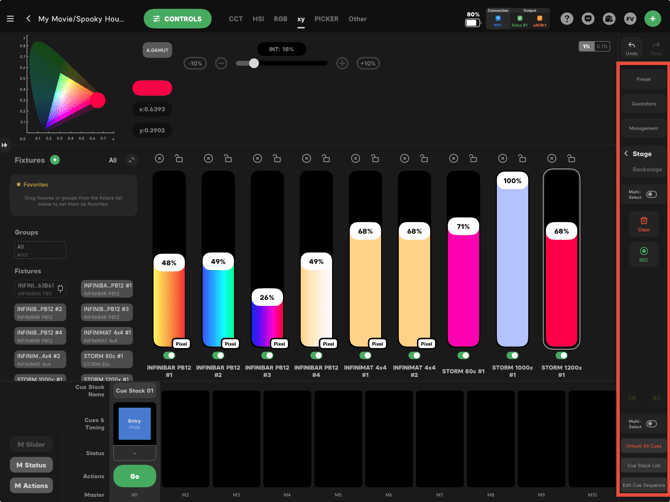Viewport: 670px width, 502px height.
Task: Click the X circle above STORM 1000c #1
Action: pyautogui.click(x=502, y=159)
